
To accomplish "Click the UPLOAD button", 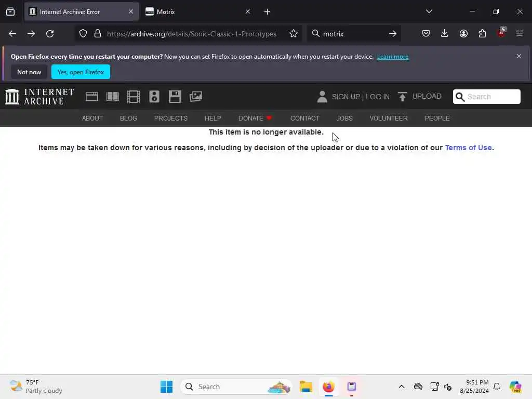I will 420,96.
